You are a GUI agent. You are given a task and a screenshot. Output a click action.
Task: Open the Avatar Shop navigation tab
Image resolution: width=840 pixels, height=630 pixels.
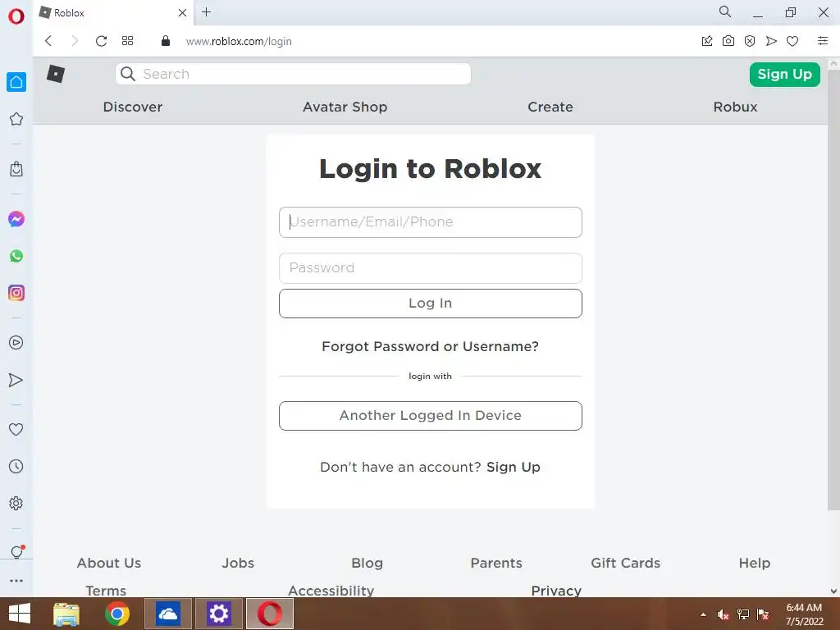(345, 107)
